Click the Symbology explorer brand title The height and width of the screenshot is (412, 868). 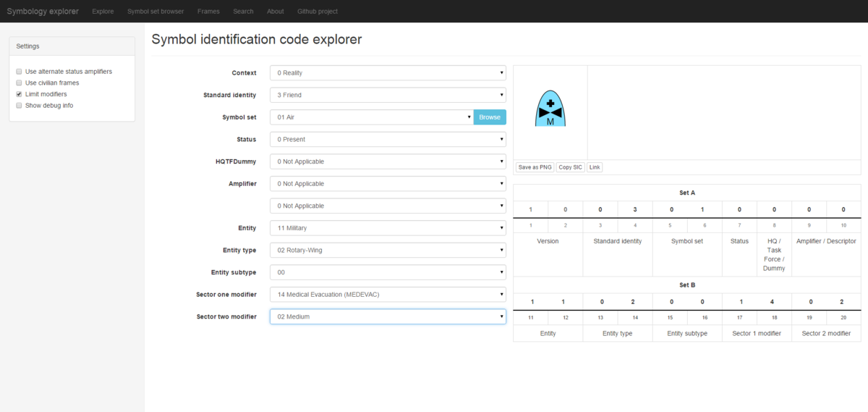pyautogui.click(x=43, y=12)
